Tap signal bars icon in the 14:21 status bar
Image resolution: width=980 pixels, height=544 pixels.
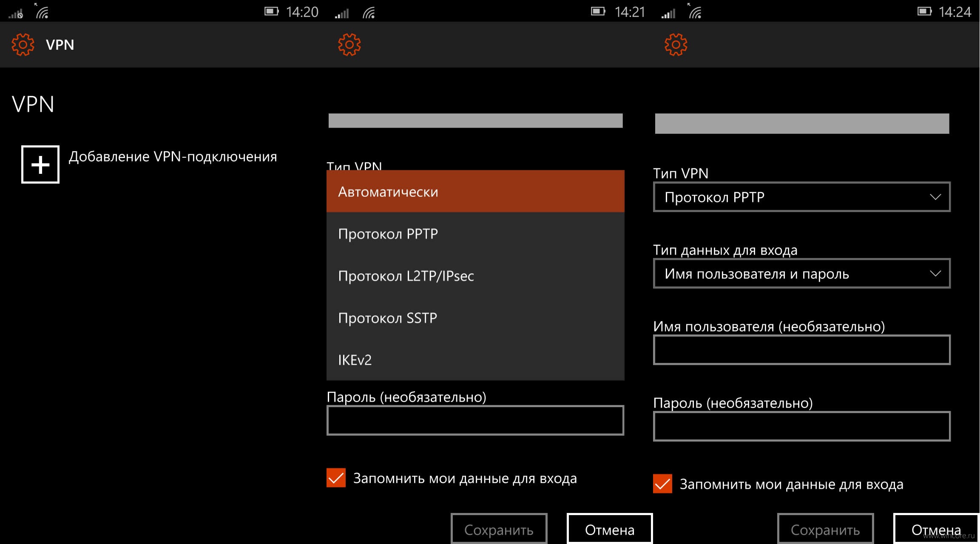point(342,14)
